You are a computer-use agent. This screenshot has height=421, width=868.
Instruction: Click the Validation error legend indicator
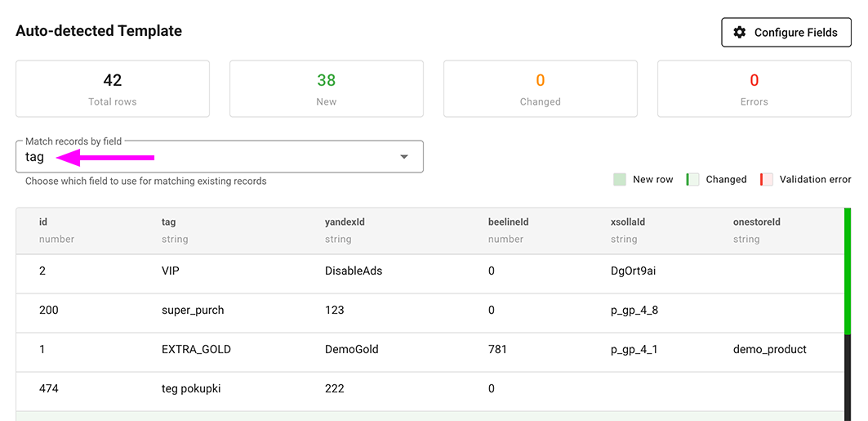coord(766,180)
